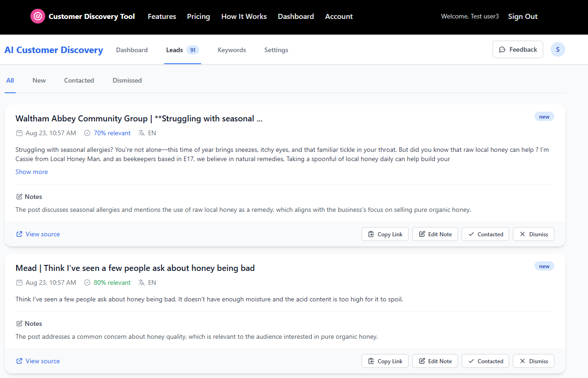Show only Dismissed leads
This screenshot has width=588, height=378.
[127, 80]
